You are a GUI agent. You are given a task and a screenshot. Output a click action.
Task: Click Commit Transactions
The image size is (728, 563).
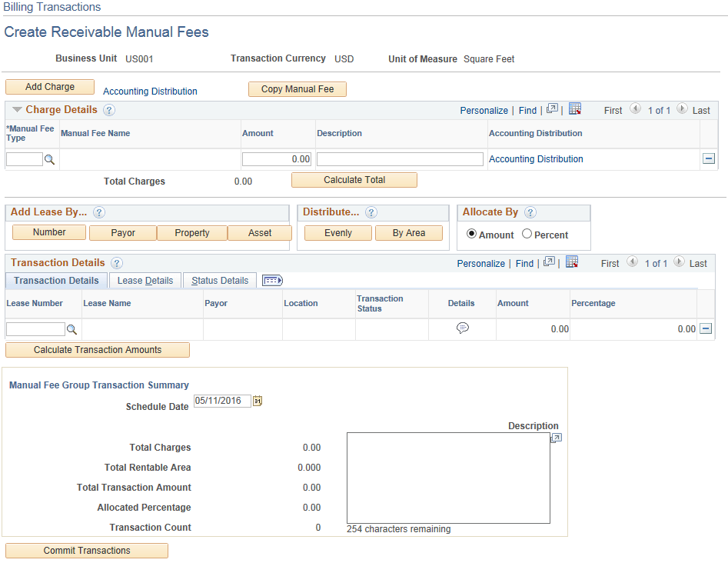pyautogui.click(x=86, y=551)
